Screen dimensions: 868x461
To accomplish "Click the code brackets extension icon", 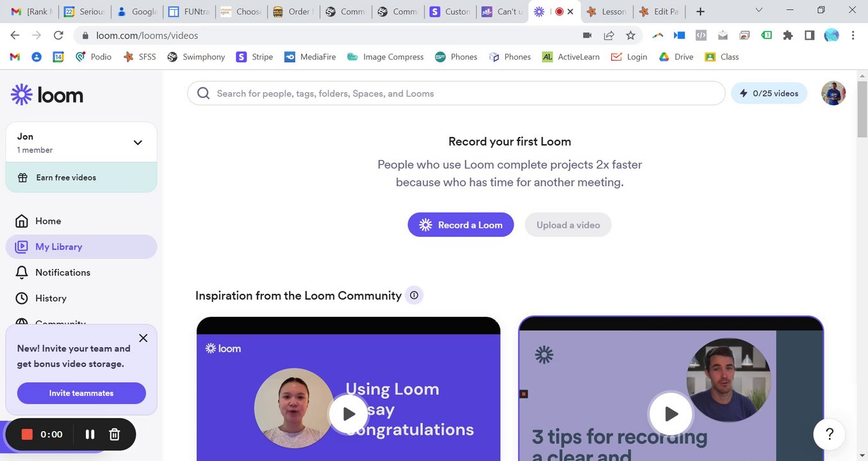I will (x=701, y=36).
